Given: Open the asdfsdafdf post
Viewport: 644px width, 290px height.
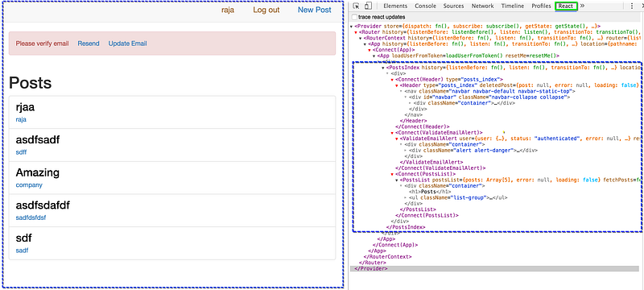Looking at the screenshot, I should point(43,205).
